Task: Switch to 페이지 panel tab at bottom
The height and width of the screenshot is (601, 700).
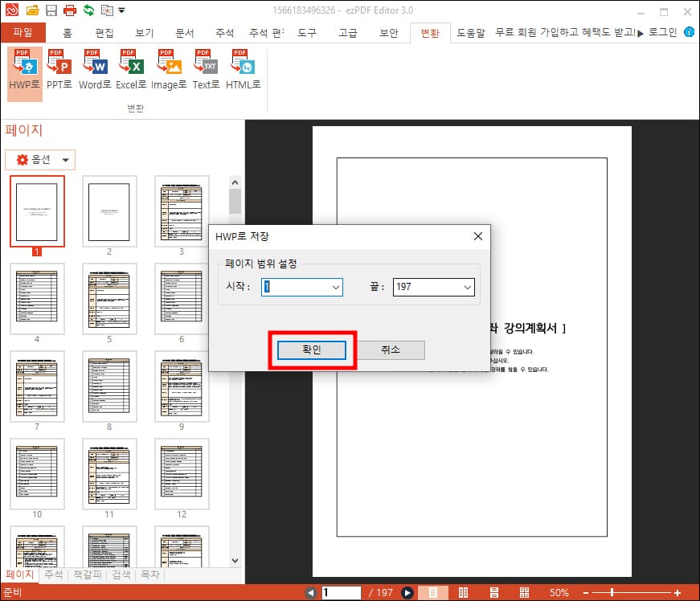Action: [x=19, y=574]
